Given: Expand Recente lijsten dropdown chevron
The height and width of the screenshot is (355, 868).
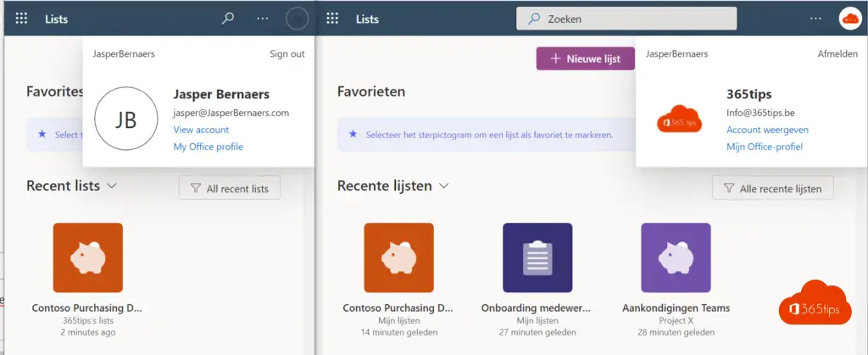Looking at the screenshot, I should tap(443, 186).
